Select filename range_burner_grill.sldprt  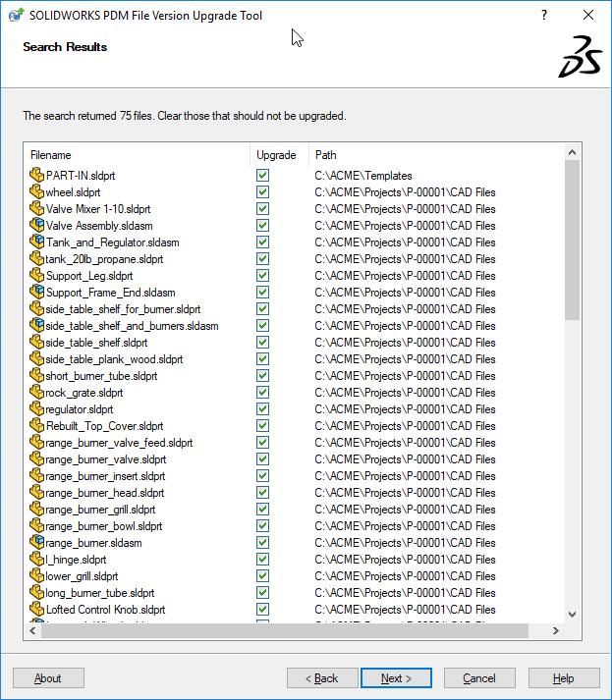click(x=100, y=510)
